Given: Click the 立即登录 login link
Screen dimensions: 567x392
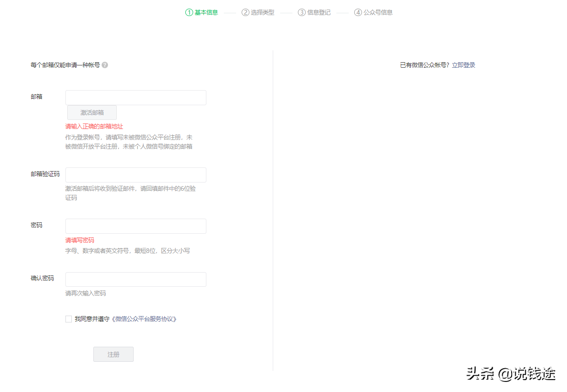Looking at the screenshot, I should (464, 65).
